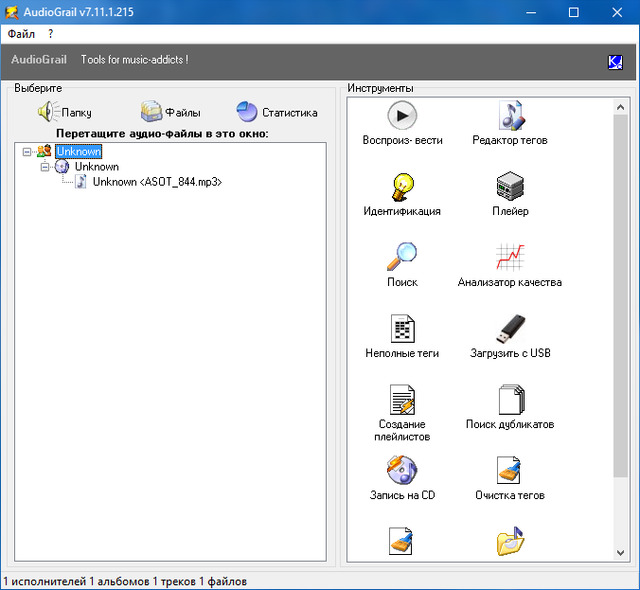Click the Загрузить с USB icon

click(510, 329)
